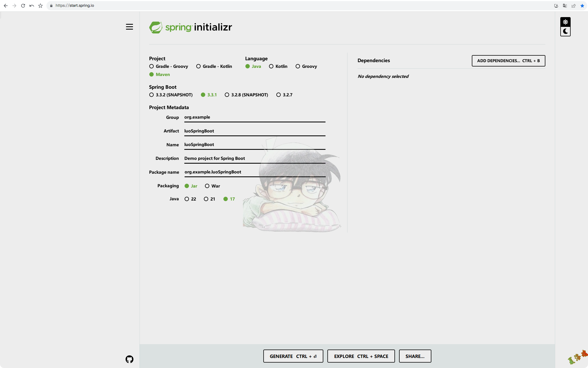This screenshot has width=588, height=368.
Task: Click the 'No dependency selected' text
Action: (383, 76)
